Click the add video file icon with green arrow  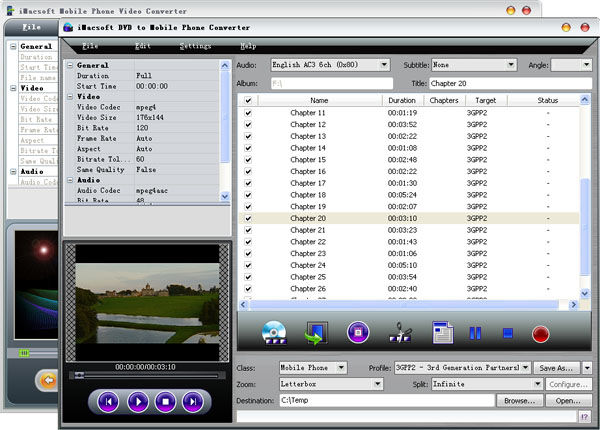316,332
